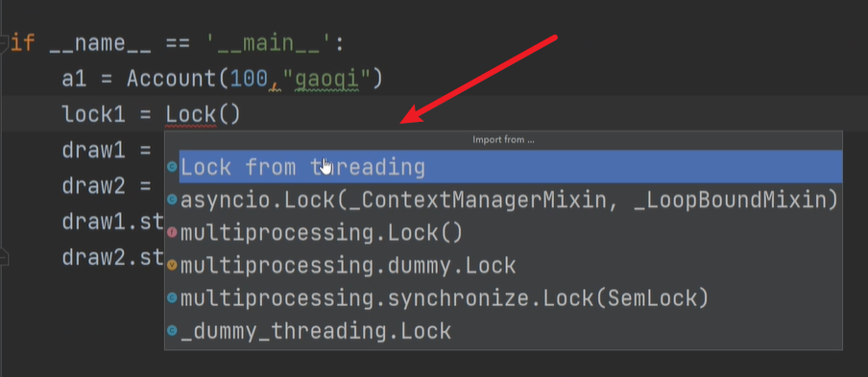Image resolution: width=868 pixels, height=377 pixels.
Task: Click the '__main__' string literal
Action: coord(268,44)
